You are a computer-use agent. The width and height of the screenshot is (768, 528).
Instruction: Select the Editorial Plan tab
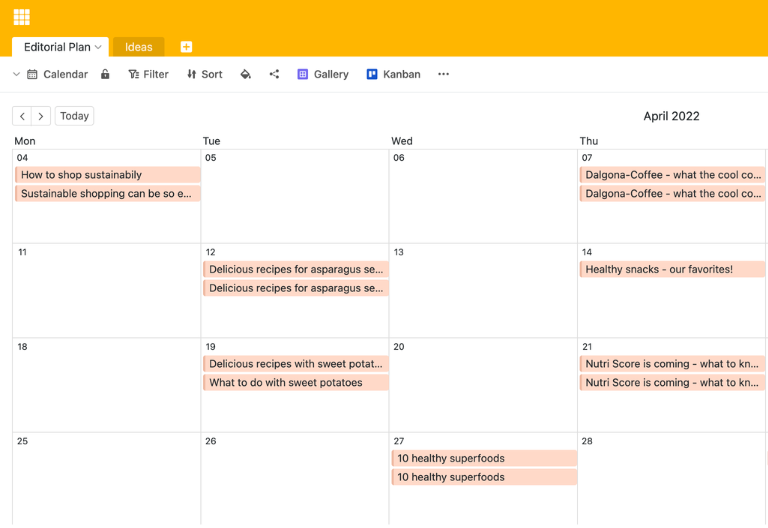(x=60, y=47)
